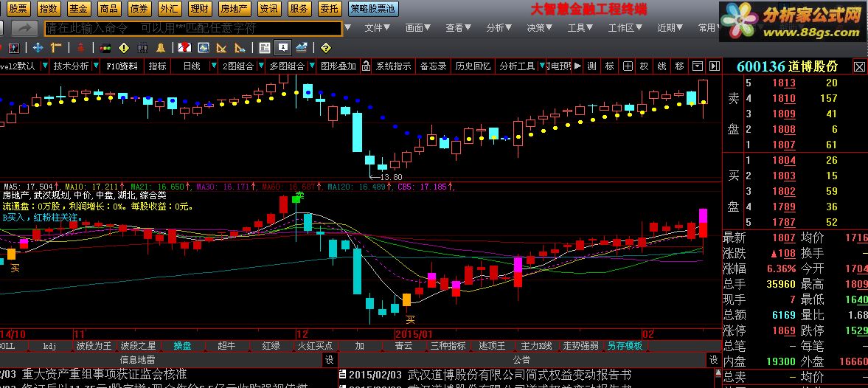
Task: Toggle the 移 move button
Action: [680, 66]
